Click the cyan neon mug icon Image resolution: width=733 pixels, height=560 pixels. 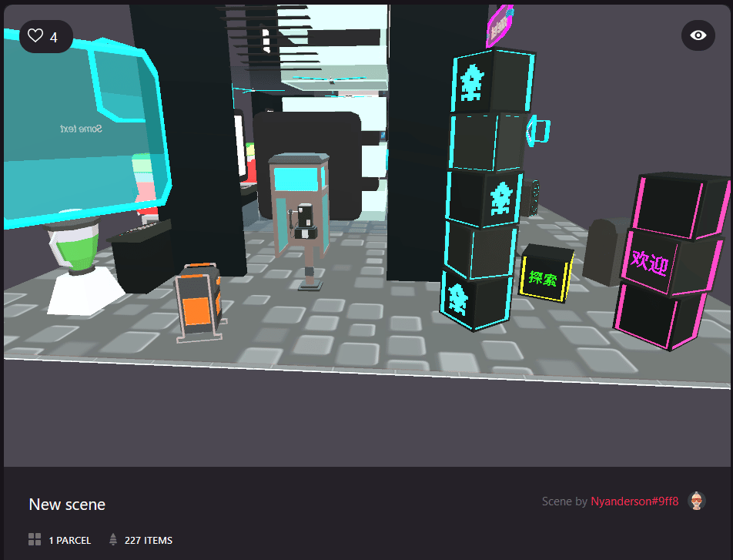point(538,129)
